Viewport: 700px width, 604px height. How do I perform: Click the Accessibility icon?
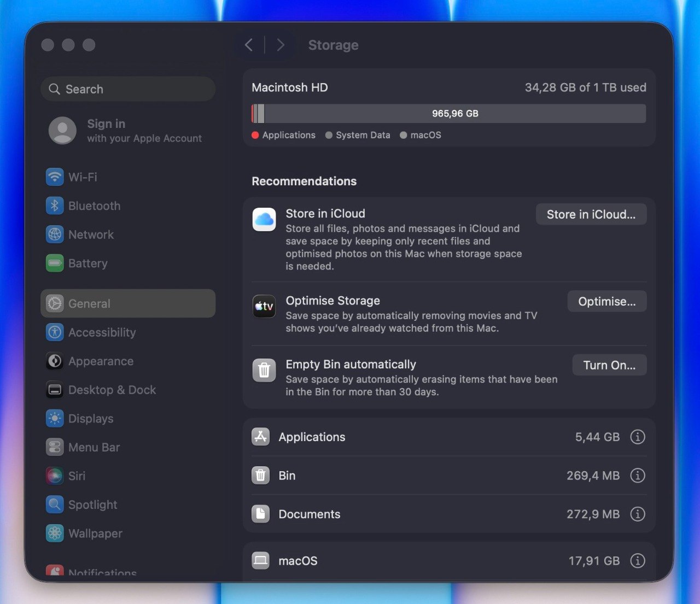[55, 332]
